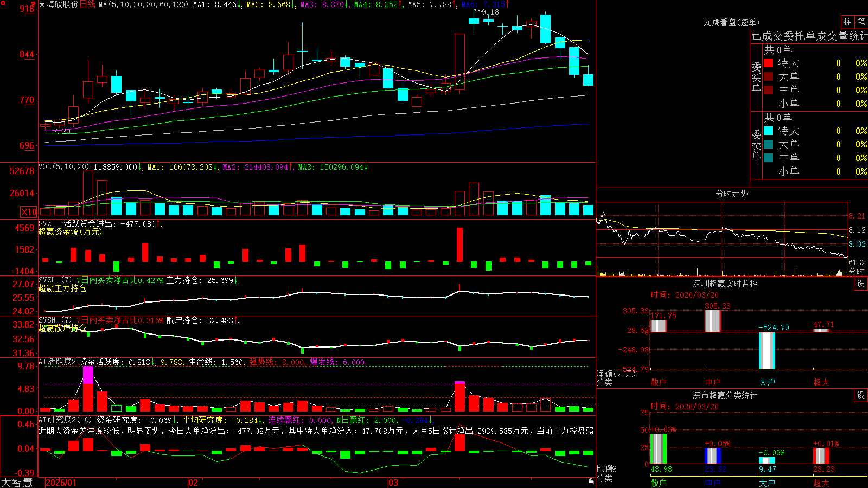Image resolution: width=868 pixels, height=488 pixels.
Task: Switch the 龙虎看盘 panel to 柱 view
Action: (847, 22)
